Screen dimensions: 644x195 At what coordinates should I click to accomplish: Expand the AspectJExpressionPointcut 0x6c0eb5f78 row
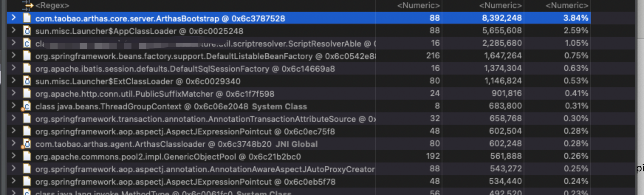tap(14, 181)
